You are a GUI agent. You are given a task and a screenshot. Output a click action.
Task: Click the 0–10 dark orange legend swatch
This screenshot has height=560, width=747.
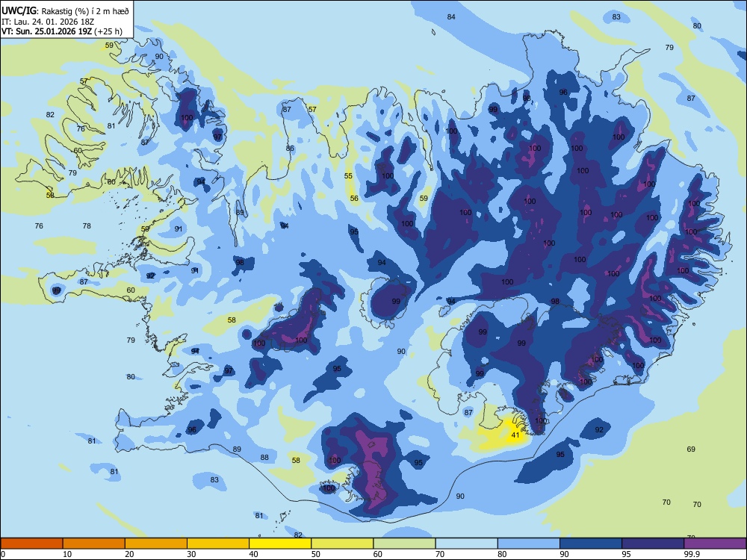click(31, 544)
